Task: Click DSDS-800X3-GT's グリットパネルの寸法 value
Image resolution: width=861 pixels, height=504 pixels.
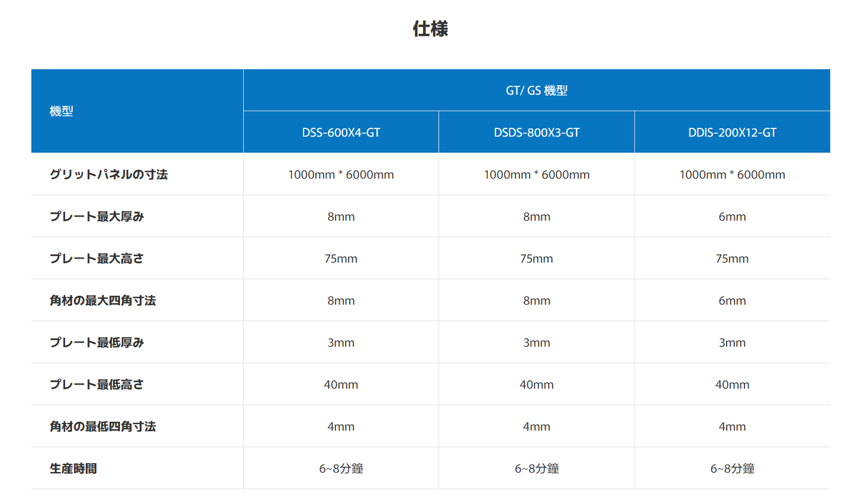Action: pos(536,175)
